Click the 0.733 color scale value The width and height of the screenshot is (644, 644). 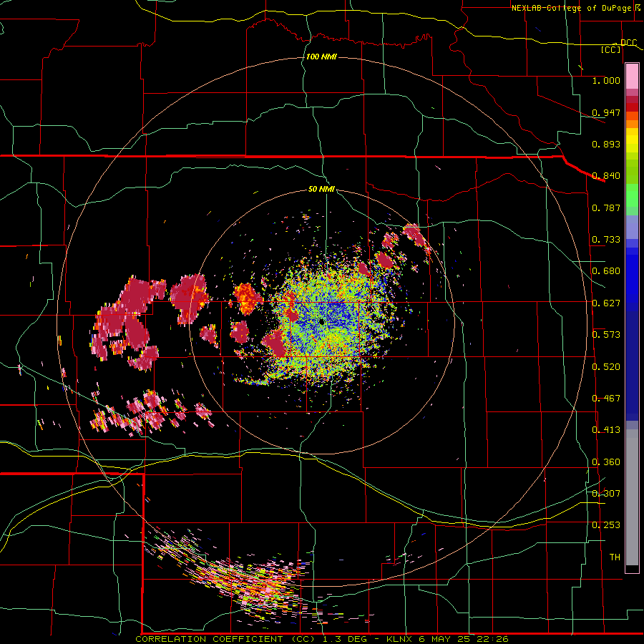click(606, 240)
